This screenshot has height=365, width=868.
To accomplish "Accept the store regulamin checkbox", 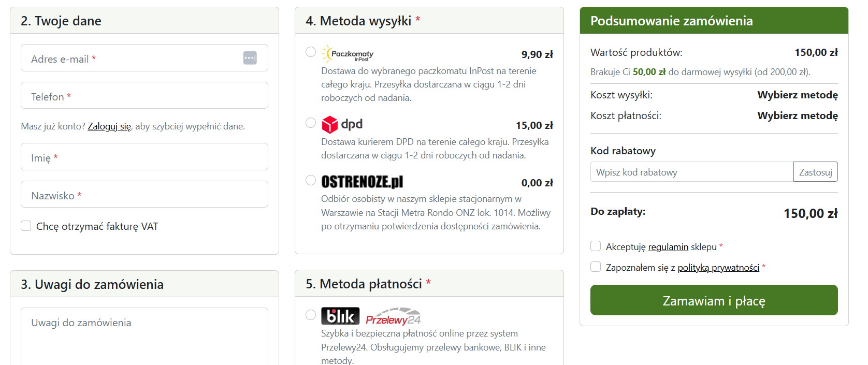I will coord(596,246).
